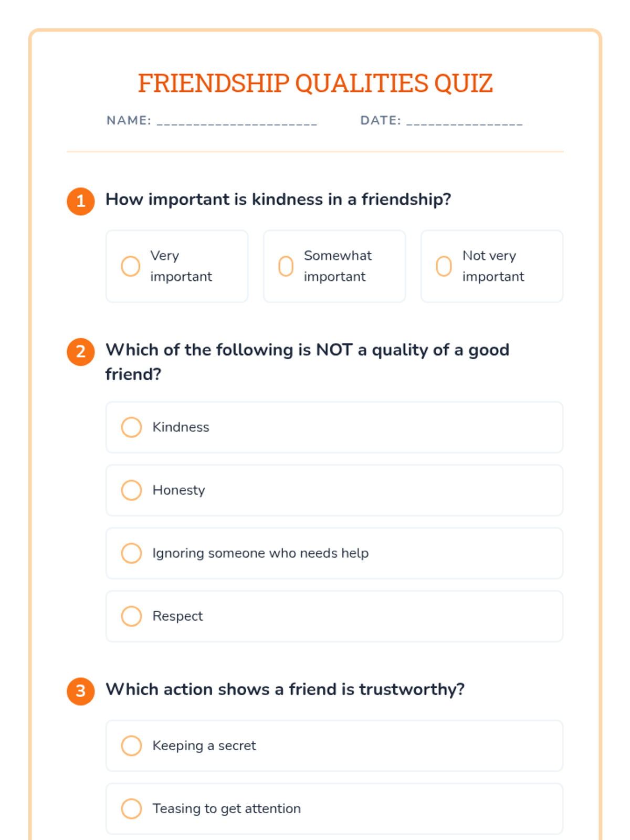Choose the "Somewhat important" radio option
The width and height of the screenshot is (630, 840).
pyautogui.click(x=286, y=266)
